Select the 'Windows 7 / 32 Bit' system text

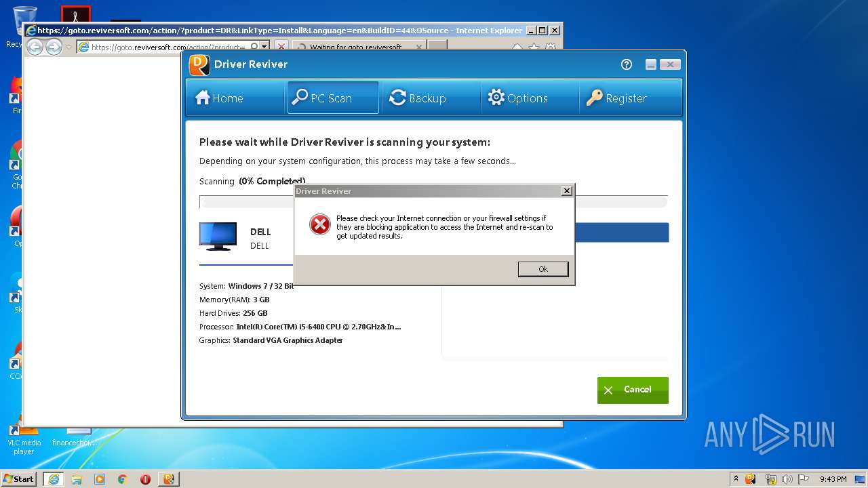click(261, 286)
